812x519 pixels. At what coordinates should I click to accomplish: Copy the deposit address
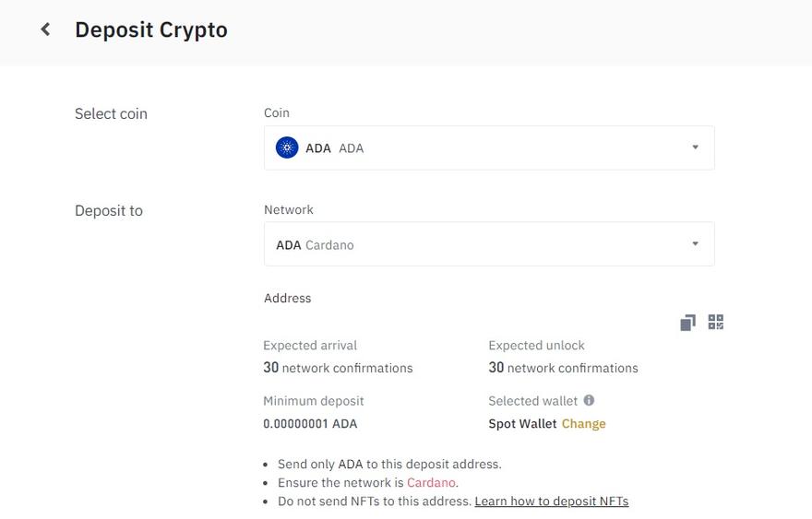tap(687, 323)
